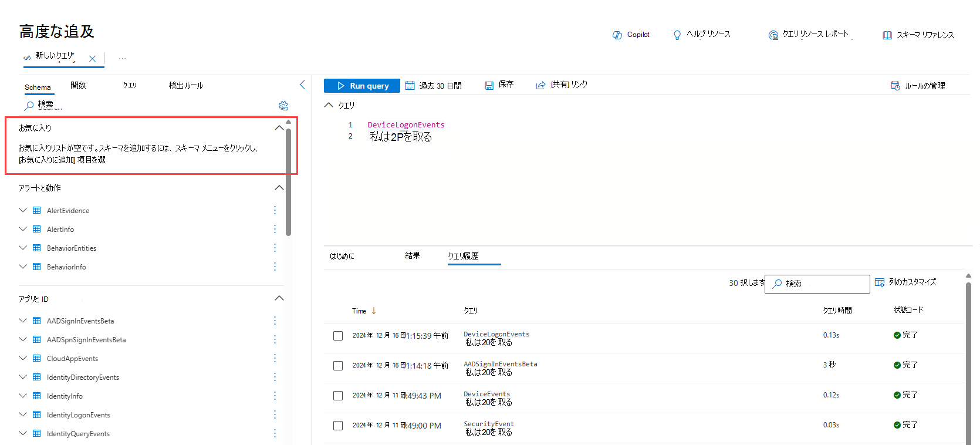Select the AADSignInEventsBeta history row checkbox

tap(338, 366)
